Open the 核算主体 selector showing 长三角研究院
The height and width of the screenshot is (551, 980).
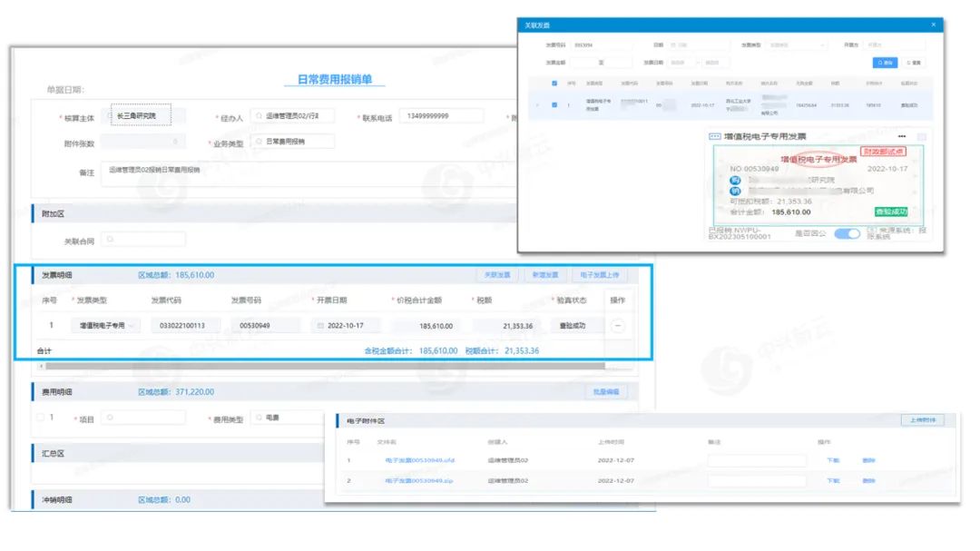click(142, 115)
